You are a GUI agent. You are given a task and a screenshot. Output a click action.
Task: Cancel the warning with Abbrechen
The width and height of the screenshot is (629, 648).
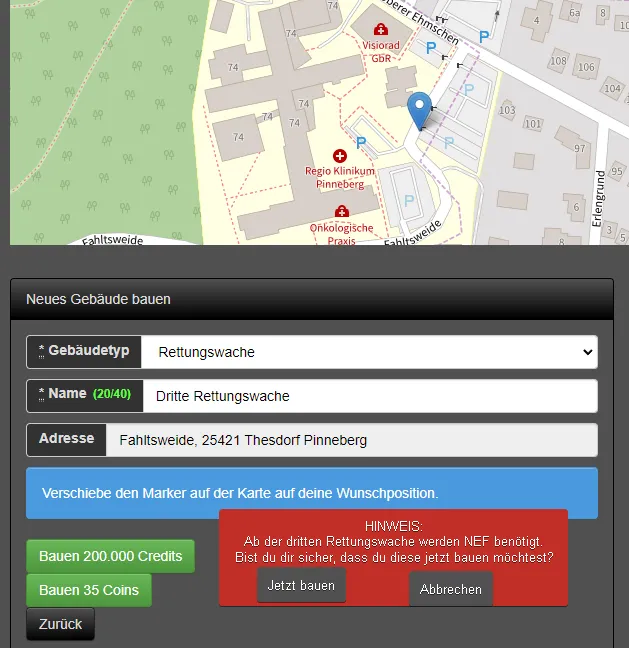[x=450, y=589]
